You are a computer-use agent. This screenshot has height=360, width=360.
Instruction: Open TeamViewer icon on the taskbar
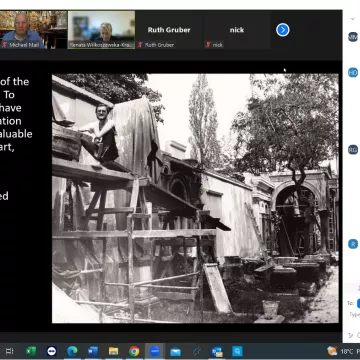[x=52, y=351]
